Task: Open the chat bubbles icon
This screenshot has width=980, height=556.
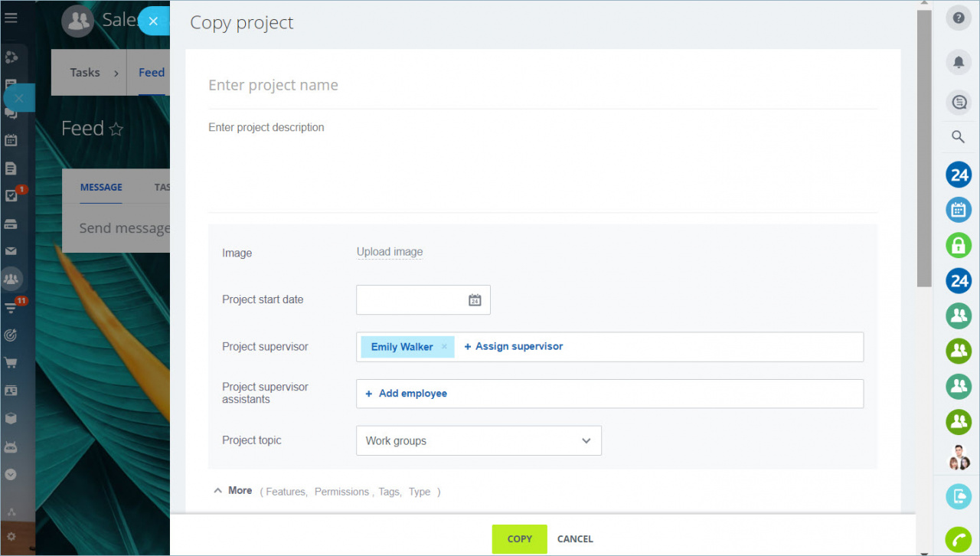Action: 959,101
